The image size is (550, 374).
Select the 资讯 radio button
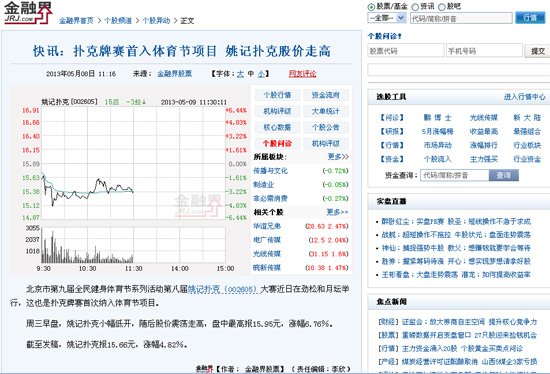(x=415, y=7)
